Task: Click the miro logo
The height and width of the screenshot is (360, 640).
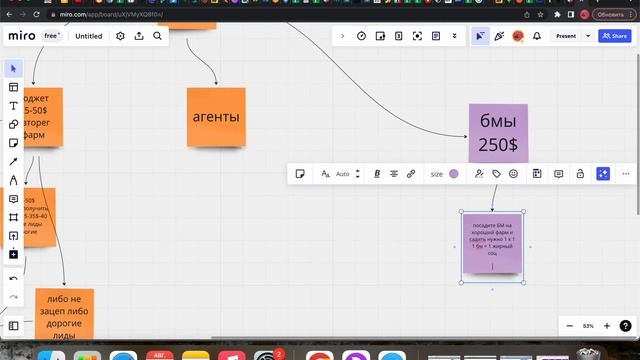Action: coord(22,36)
